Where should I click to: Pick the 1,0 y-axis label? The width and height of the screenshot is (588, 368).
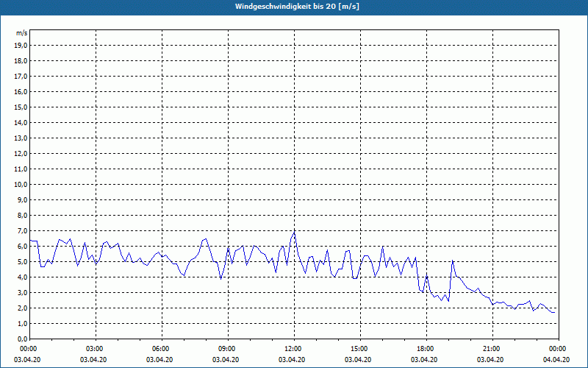point(23,323)
